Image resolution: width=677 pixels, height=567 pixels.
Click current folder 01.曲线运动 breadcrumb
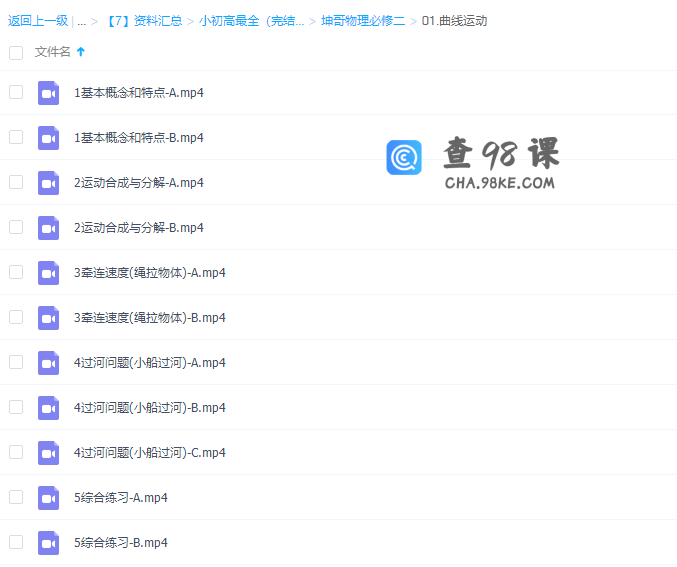coord(454,21)
